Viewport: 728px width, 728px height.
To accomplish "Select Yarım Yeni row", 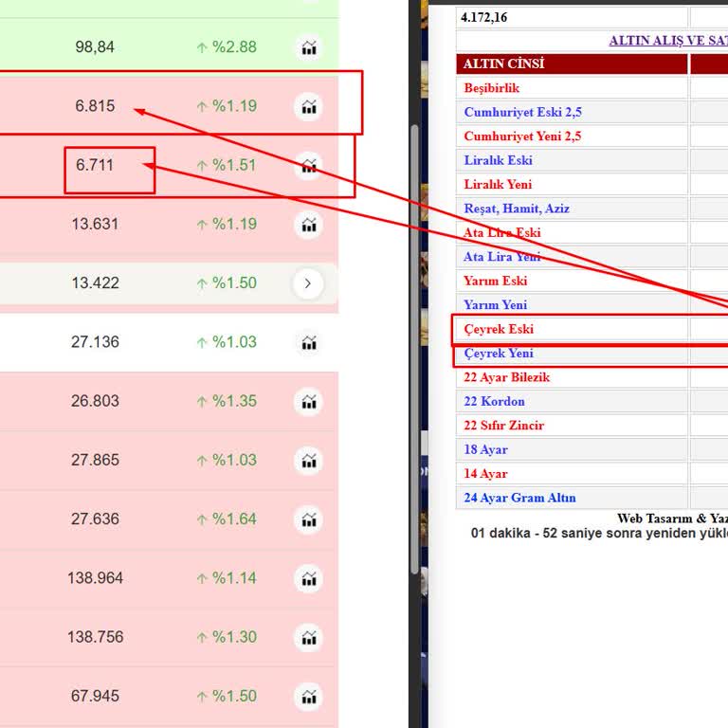I will tap(591, 305).
